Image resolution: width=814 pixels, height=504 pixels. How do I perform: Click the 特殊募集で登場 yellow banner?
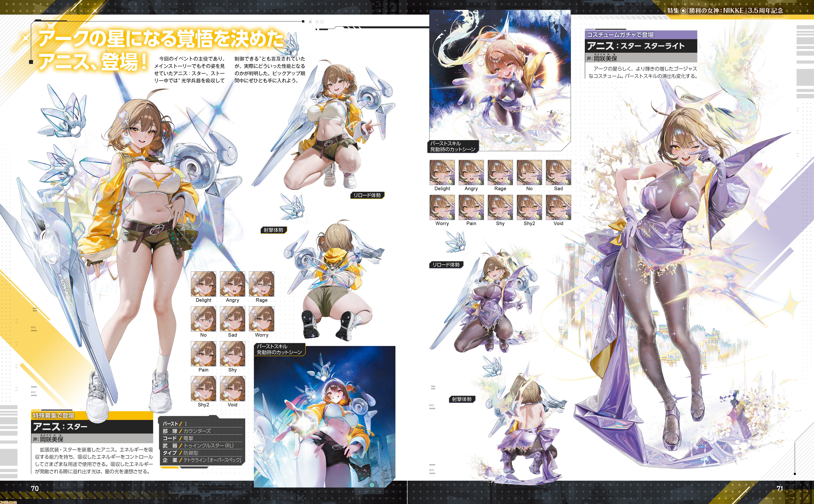[92, 415]
